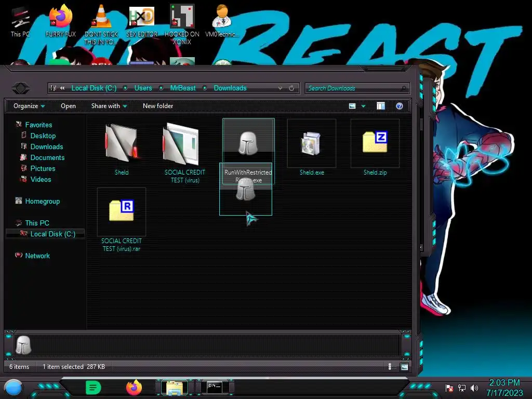Select Homegroup in navigation pane
The height and width of the screenshot is (399, 532).
click(x=43, y=201)
